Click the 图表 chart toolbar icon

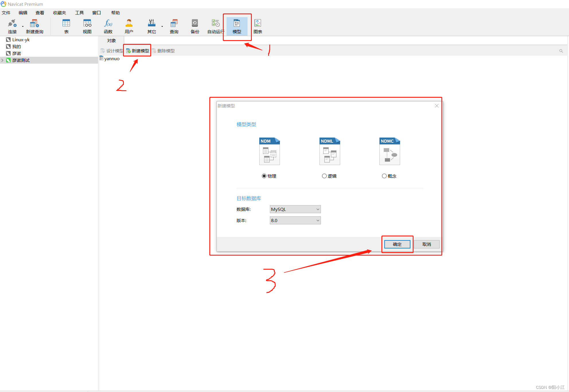(258, 26)
